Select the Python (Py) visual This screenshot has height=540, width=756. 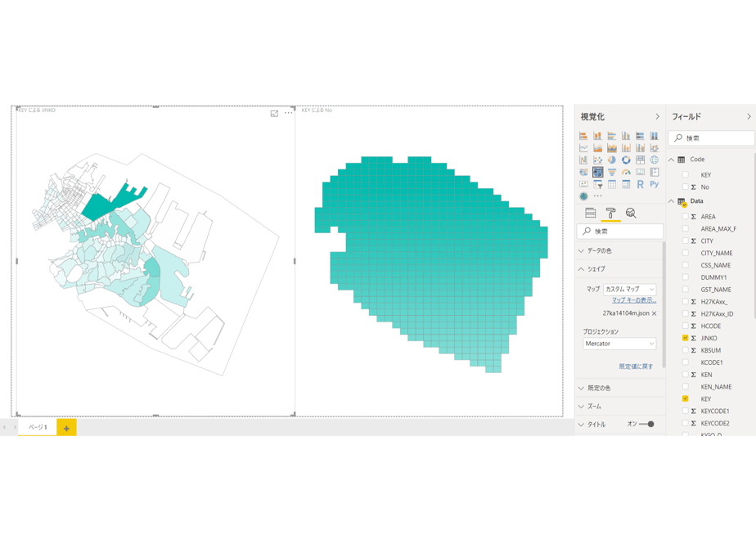coord(655,184)
